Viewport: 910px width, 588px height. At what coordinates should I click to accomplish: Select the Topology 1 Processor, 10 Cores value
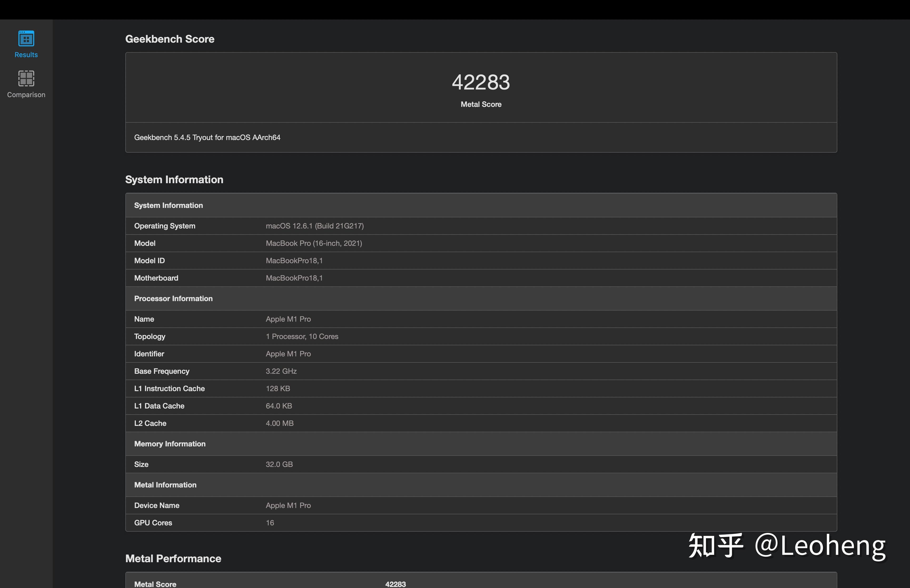302,336
